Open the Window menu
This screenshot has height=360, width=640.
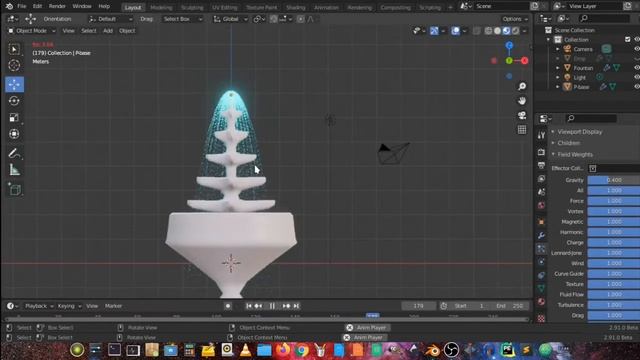pos(82,6)
